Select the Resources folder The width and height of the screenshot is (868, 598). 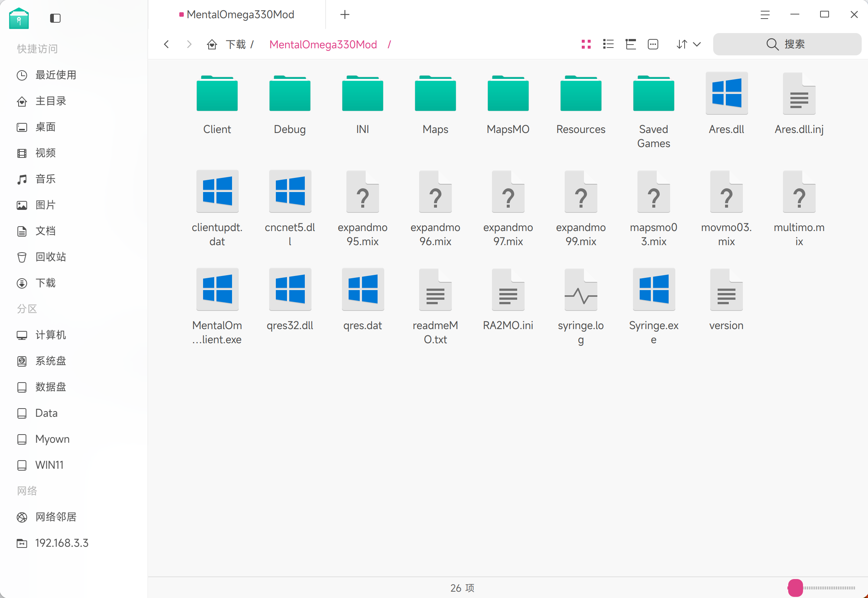[x=580, y=94]
